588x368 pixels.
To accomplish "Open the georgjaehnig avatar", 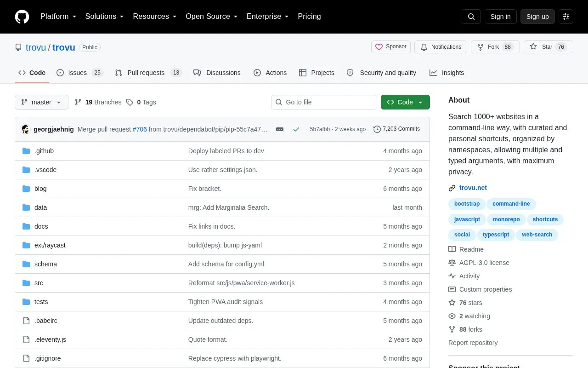I will point(26,129).
